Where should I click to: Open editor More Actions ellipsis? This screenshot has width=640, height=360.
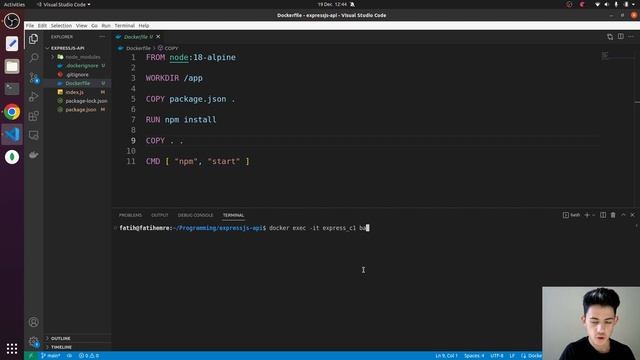click(x=631, y=37)
